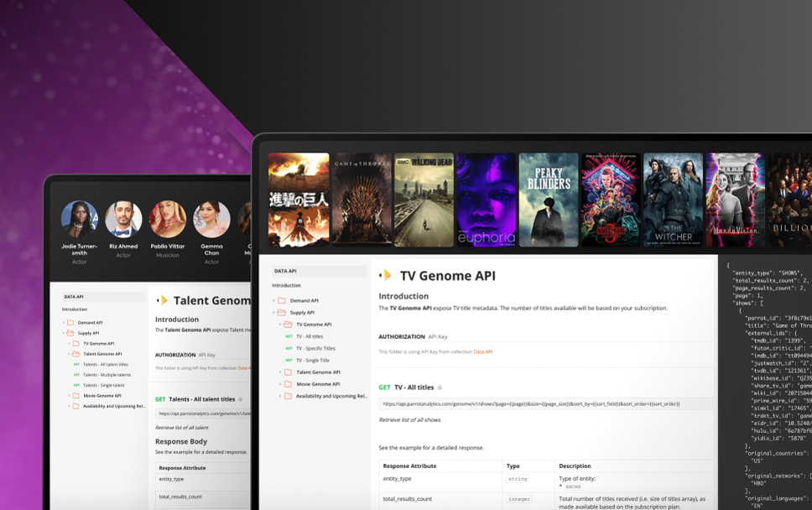Click the yellow arrow logo beside Talent Genome heading

pyautogui.click(x=162, y=299)
